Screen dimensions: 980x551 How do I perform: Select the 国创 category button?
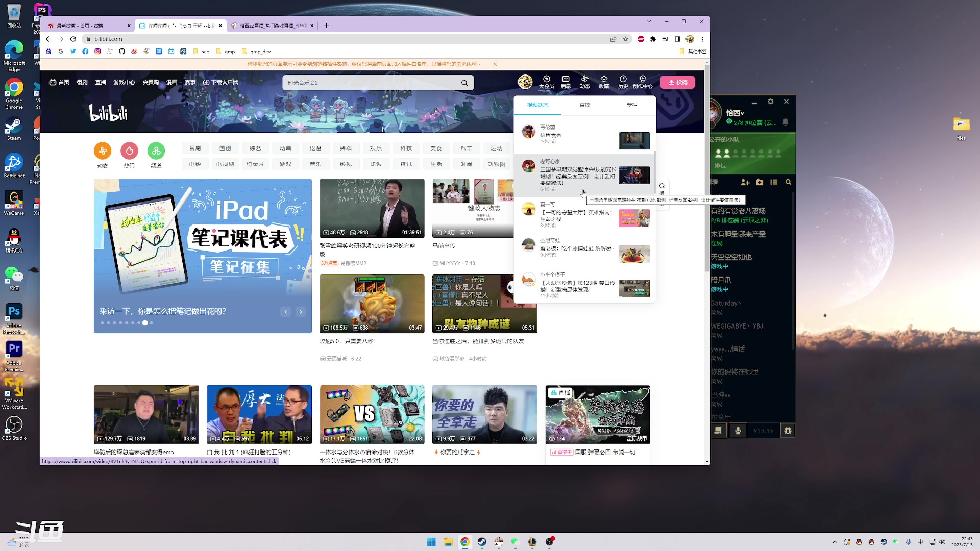tap(225, 148)
